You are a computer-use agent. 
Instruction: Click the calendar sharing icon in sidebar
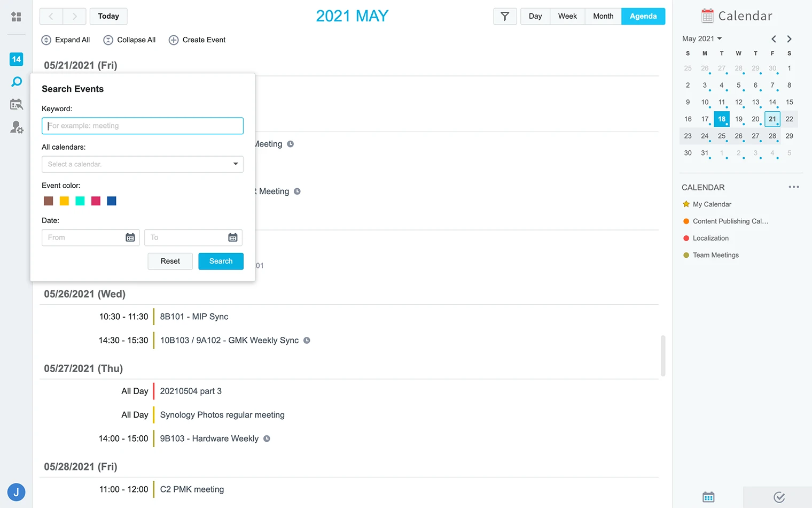(17, 104)
